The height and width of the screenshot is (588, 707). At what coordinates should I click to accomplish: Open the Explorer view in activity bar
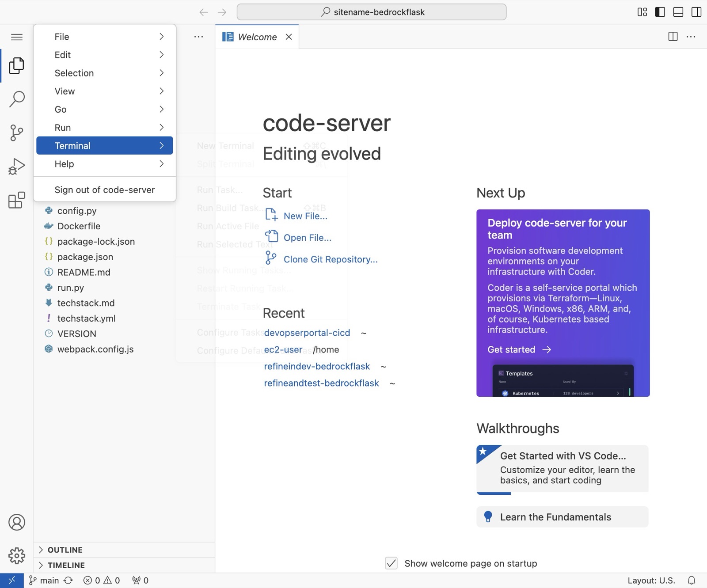(x=17, y=66)
